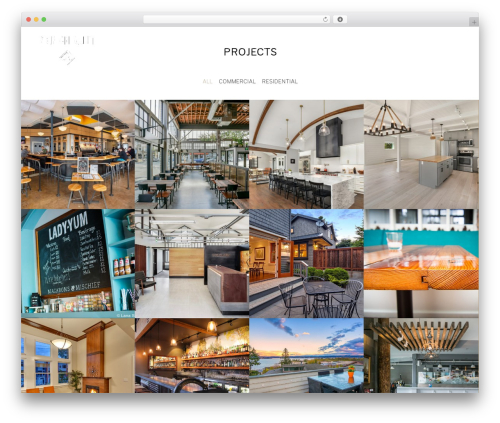Screen dimensions: 500x423
Task: Click the PROJECTS page heading
Action: (250, 52)
